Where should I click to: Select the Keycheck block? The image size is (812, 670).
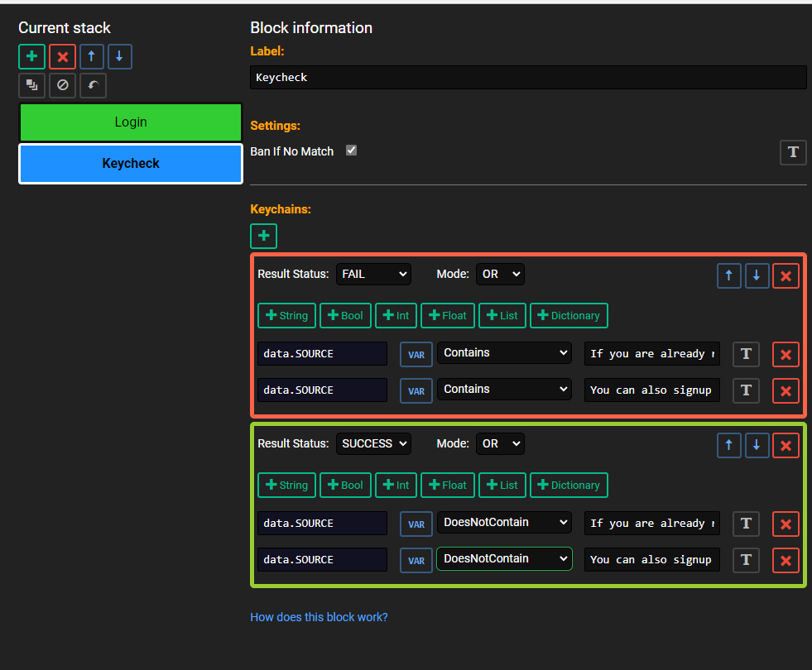131,164
